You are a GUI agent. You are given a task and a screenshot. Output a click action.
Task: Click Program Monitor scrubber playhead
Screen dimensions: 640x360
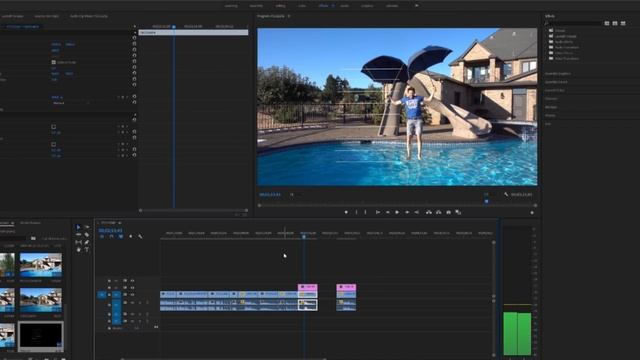(487, 201)
